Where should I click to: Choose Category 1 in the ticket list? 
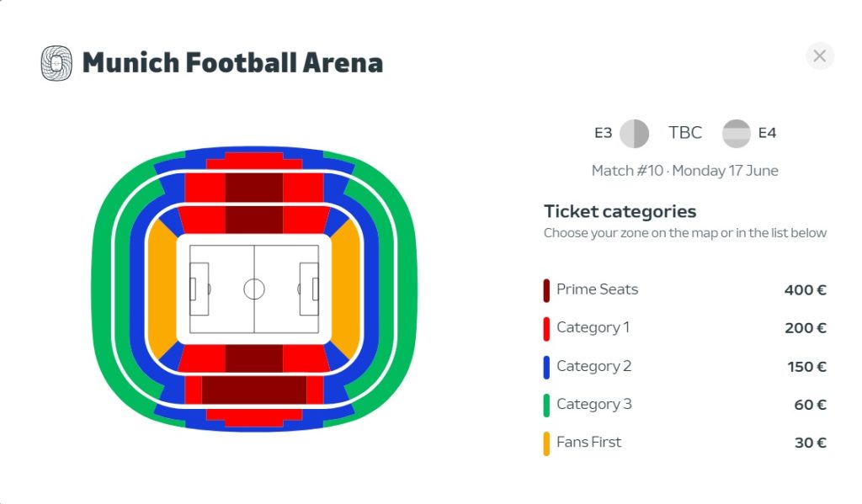tap(685, 328)
